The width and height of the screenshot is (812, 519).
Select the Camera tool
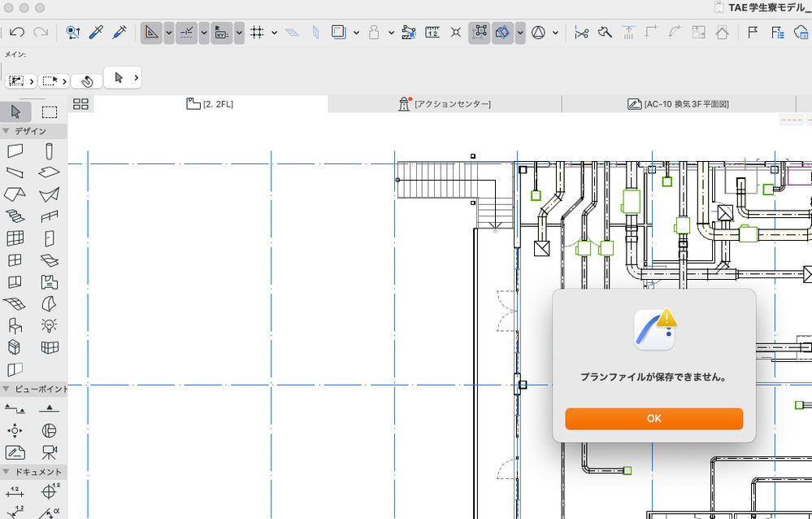click(x=50, y=451)
